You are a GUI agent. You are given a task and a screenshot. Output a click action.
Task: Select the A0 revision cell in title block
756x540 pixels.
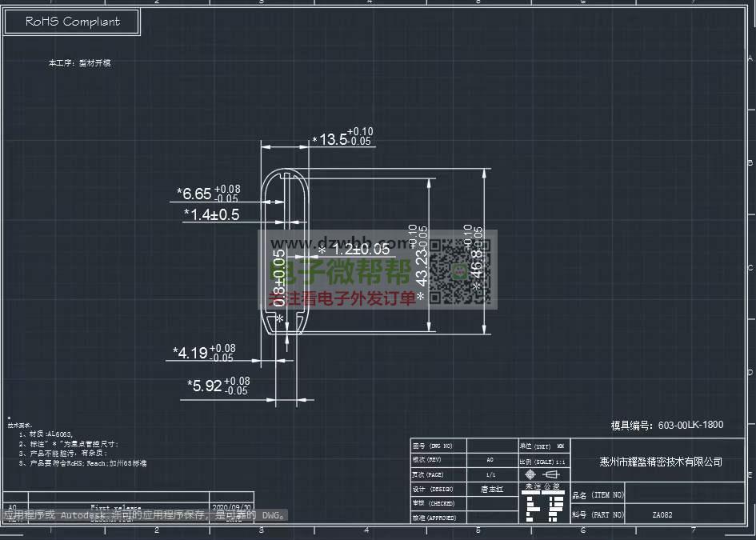pyautogui.click(x=490, y=460)
